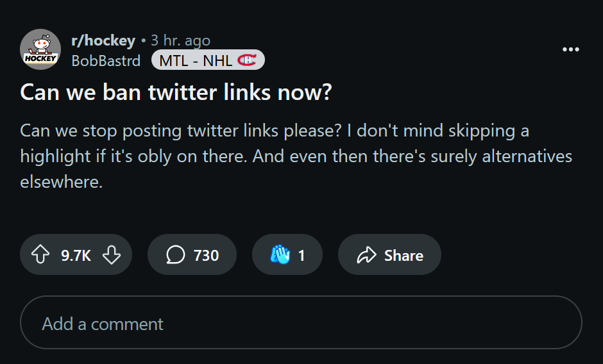Click the comment bubble icon
Screen dimensions: 603x364
point(176,254)
